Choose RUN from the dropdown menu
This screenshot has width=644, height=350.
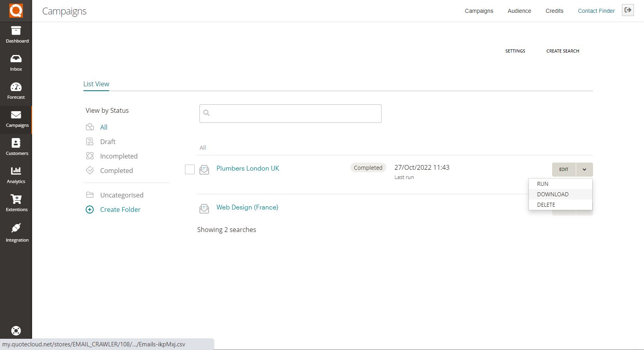pos(561,184)
